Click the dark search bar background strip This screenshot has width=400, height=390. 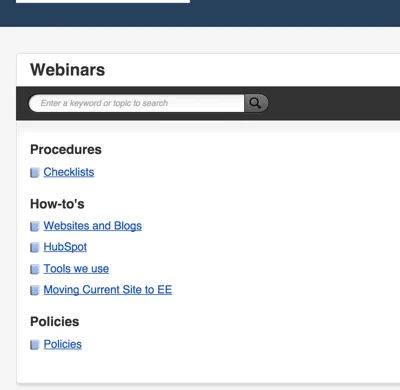tap(333, 103)
